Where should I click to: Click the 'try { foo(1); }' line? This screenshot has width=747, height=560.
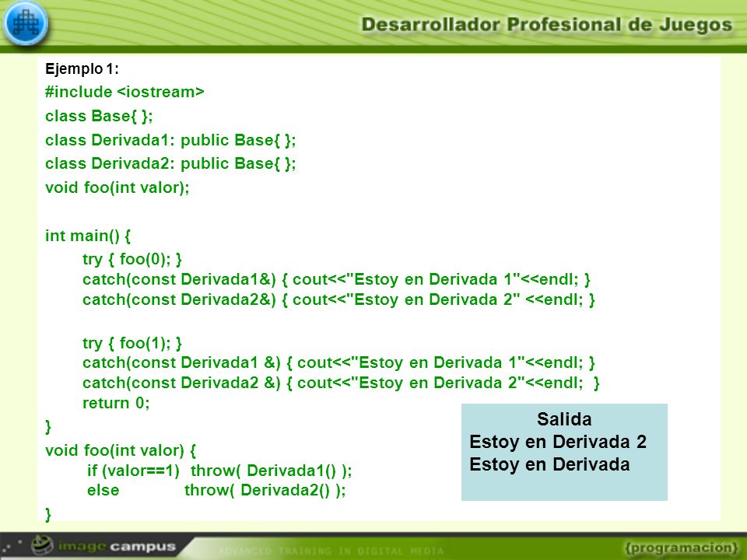[132, 343]
